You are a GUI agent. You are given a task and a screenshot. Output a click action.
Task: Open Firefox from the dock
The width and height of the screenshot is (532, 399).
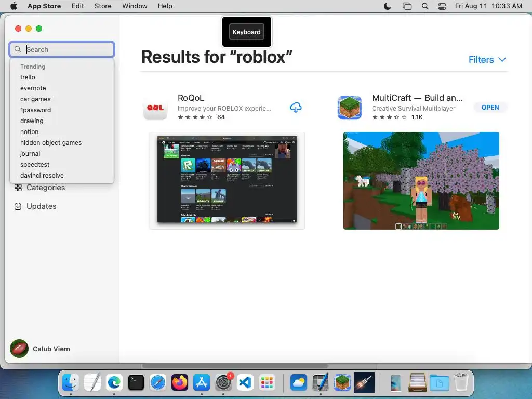pos(179,383)
